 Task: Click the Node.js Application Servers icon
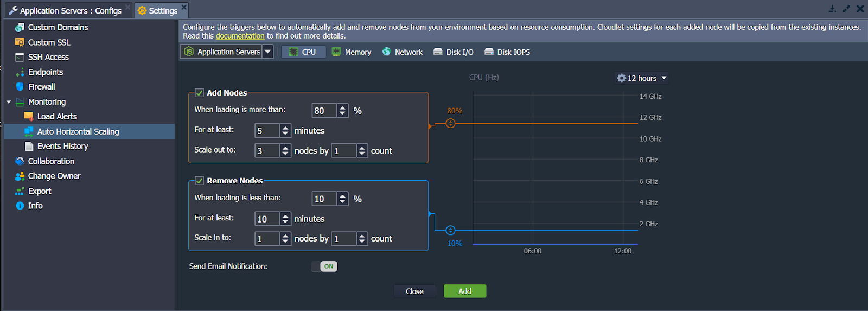(189, 52)
